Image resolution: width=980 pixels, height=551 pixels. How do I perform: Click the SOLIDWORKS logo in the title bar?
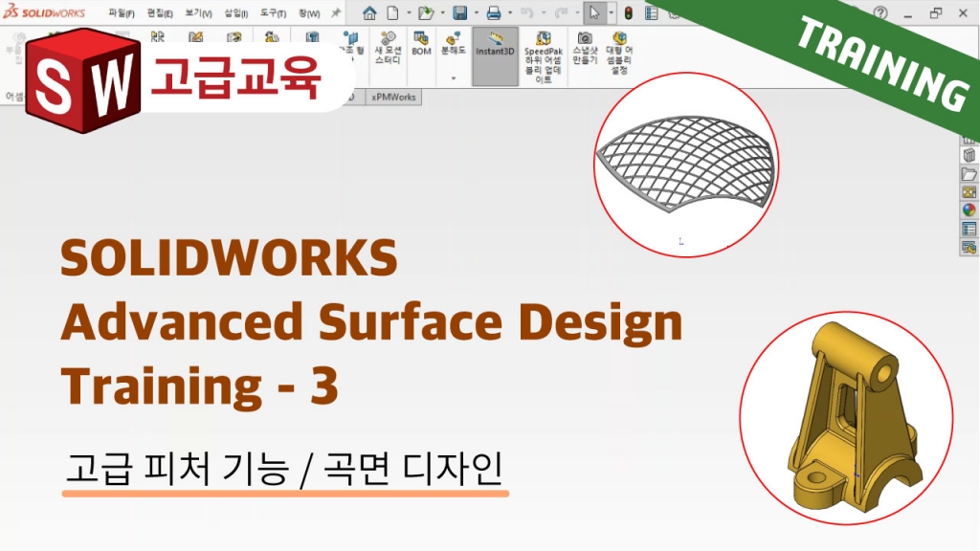[x=44, y=12]
